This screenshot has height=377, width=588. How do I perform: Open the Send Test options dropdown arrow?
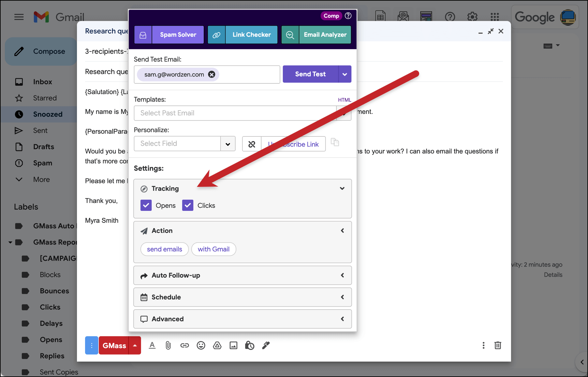pos(345,74)
